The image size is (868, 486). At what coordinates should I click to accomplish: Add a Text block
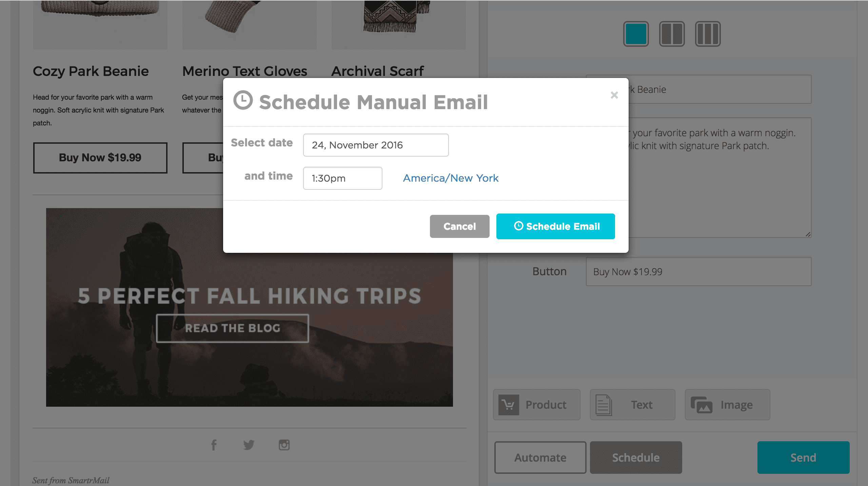632,405
